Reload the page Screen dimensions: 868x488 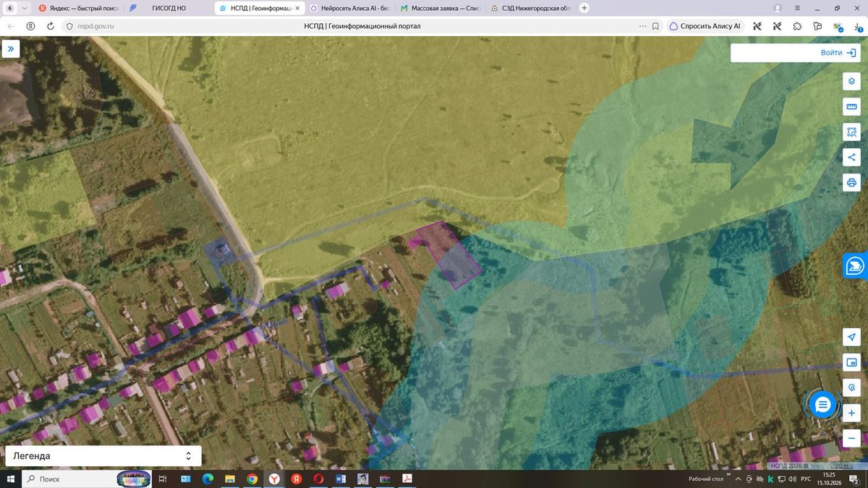point(51,26)
